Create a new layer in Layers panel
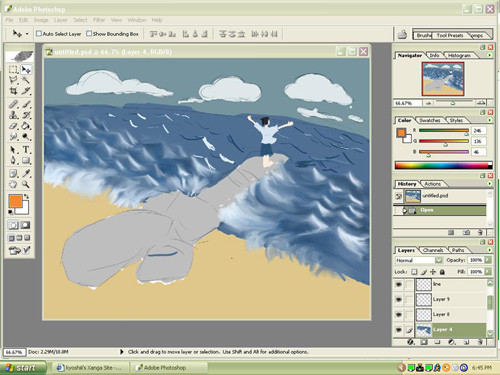 [467, 342]
